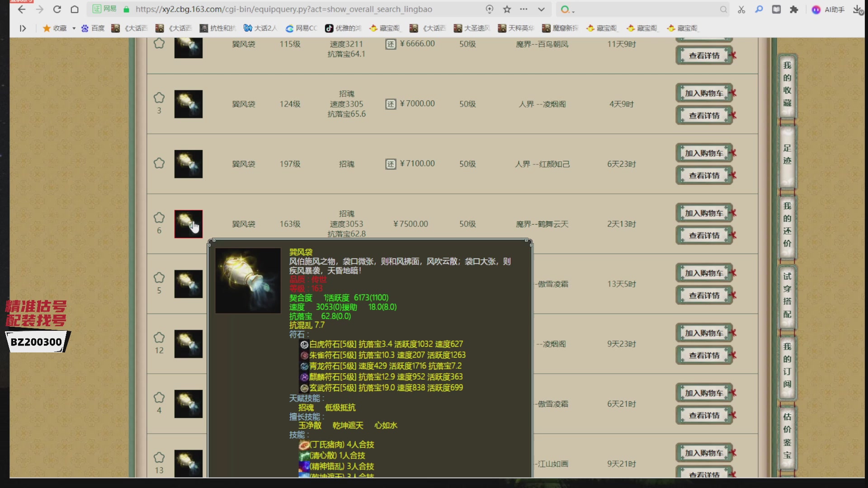Click the 人界 --红颜知己 server name
The width and height of the screenshot is (868, 488).
click(x=542, y=164)
